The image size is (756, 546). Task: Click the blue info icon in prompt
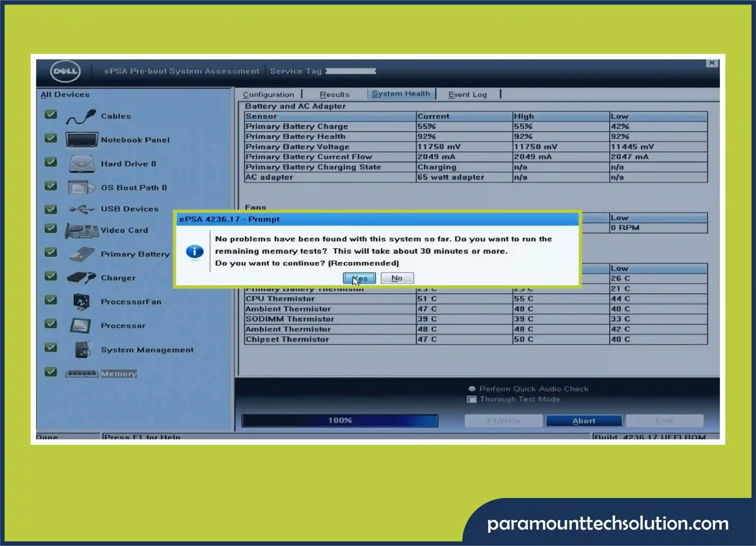pyautogui.click(x=195, y=251)
